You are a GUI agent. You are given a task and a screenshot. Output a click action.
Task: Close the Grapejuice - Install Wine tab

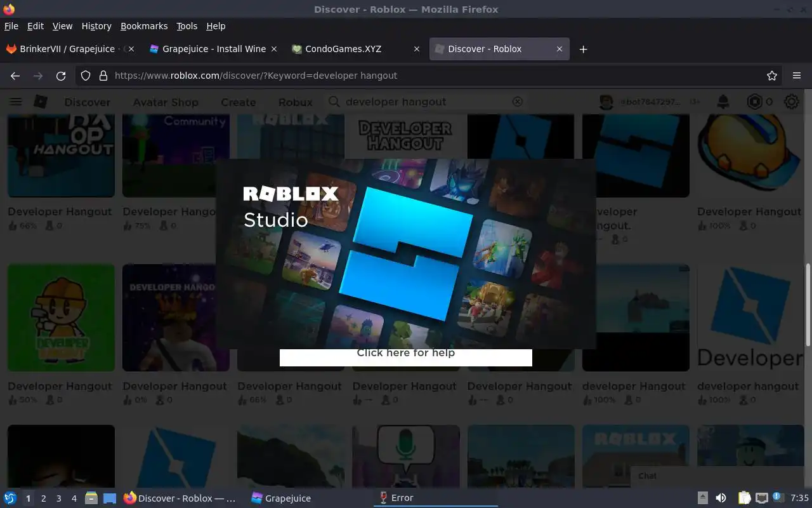tap(274, 49)
